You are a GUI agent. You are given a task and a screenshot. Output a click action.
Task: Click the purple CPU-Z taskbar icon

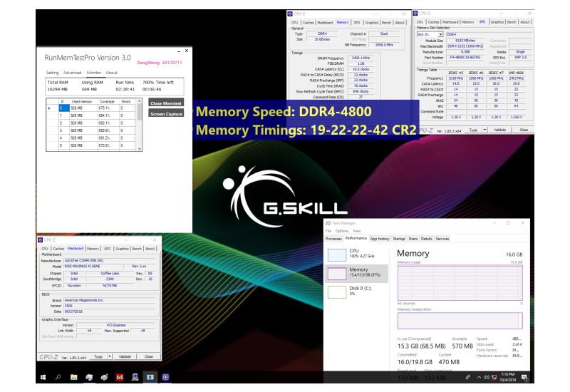[x=166, y=376]
